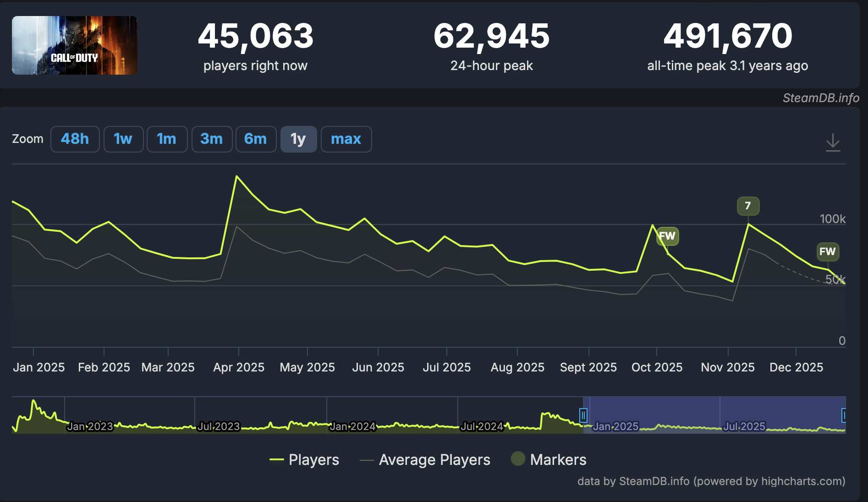Show the max zoom range
The width and height of the screenshot is (868, 502).
coord(346,139)
